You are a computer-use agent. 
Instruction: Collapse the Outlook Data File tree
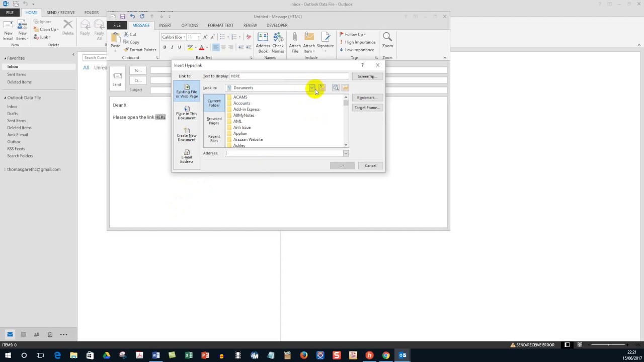(x=6, y=98)
